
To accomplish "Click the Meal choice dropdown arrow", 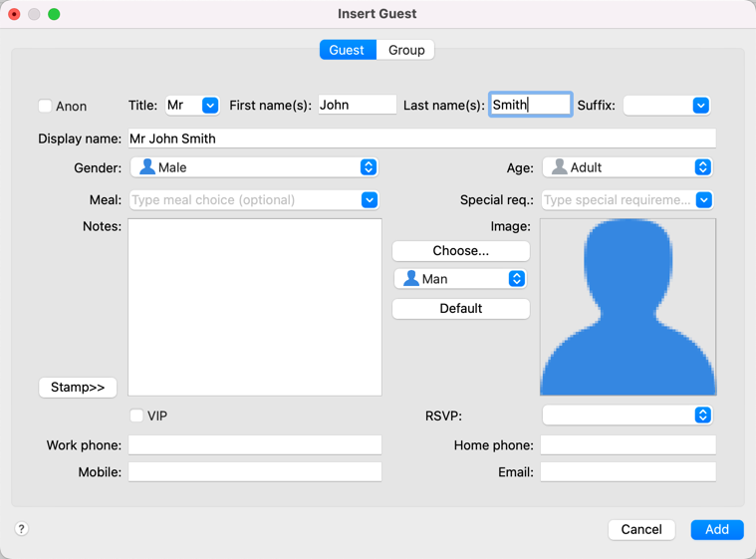I will pos(370,200).
